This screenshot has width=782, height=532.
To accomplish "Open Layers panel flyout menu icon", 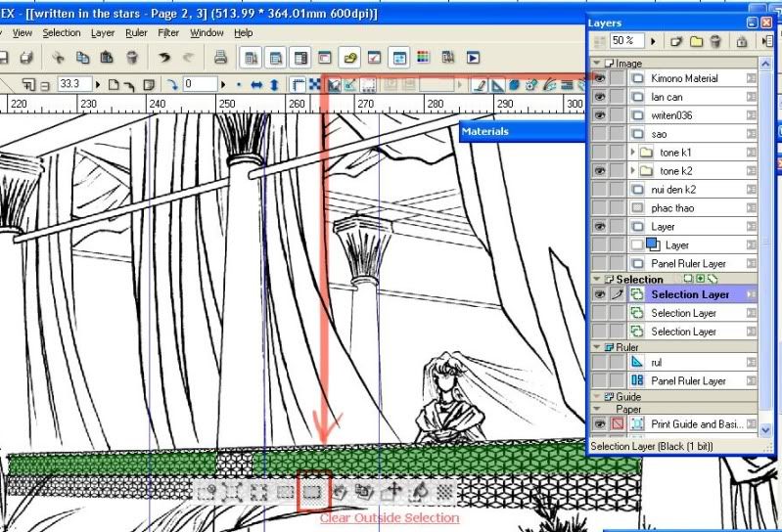I will 768,41.
